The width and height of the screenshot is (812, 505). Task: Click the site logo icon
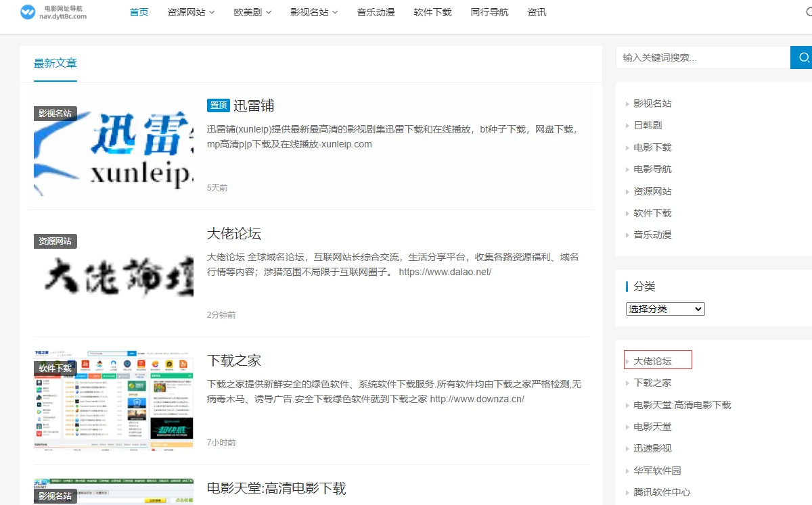pyautogui.click(x=28, y=12)
